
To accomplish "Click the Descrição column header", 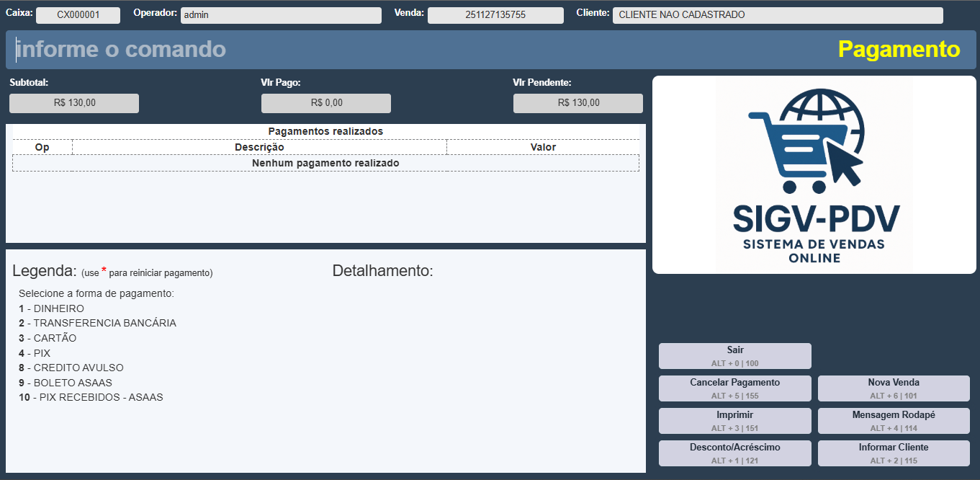I will point(259,147).
